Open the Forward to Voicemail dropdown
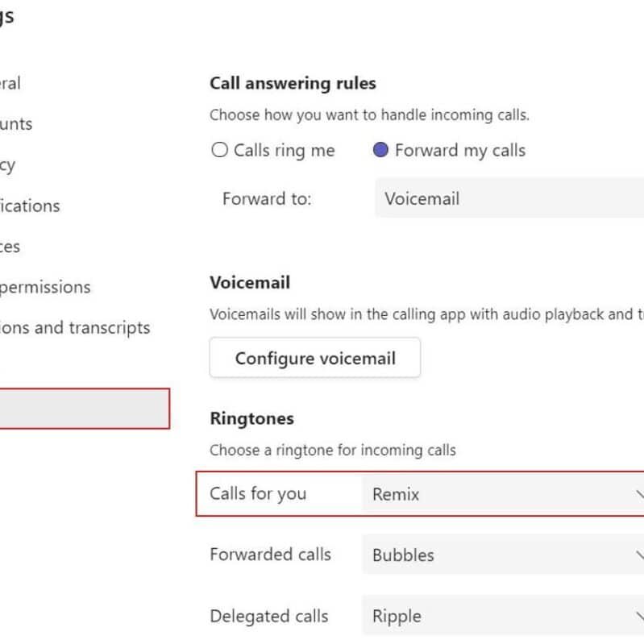Screen dimensions: 644x644 point(509,198)
